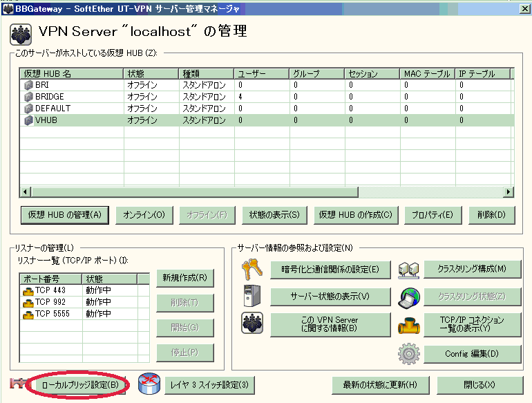Click the 削除(D) hub button
The image size is (532, 403).
(492, 215)
